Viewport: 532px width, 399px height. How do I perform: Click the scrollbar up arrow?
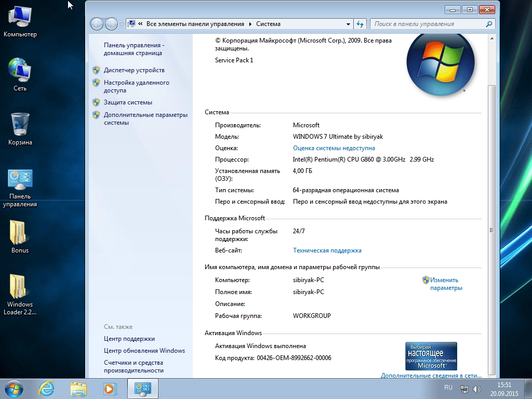pos(491,38)
